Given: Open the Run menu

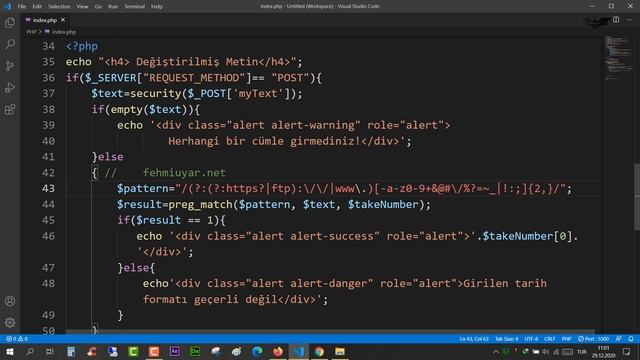Looking at the screenshot, I should [113, 6].
